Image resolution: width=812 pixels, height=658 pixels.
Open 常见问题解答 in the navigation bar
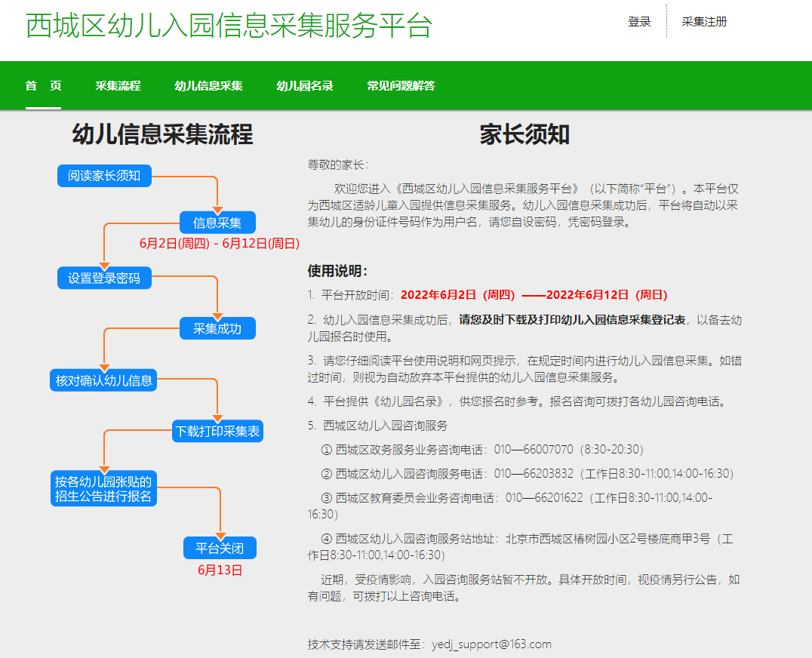pyautogui.click(x=401, y=86)
